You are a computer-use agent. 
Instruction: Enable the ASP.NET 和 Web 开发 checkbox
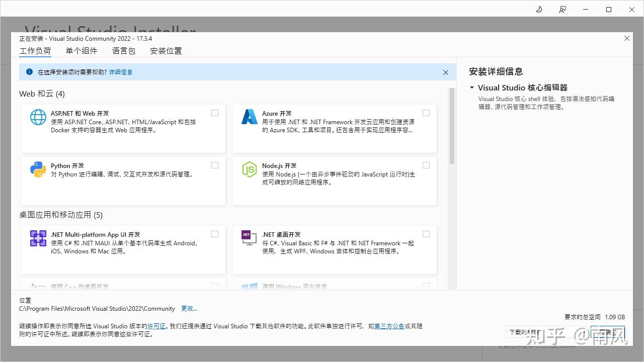[215, 113]
